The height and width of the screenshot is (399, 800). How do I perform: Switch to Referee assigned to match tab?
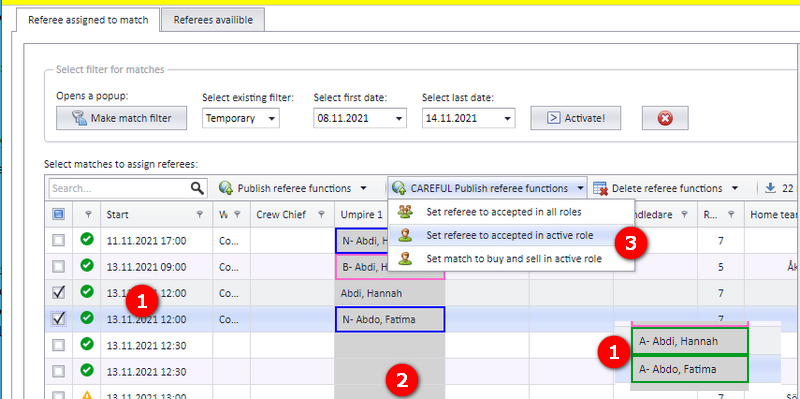pyautogui.click(x=88, y=20)
